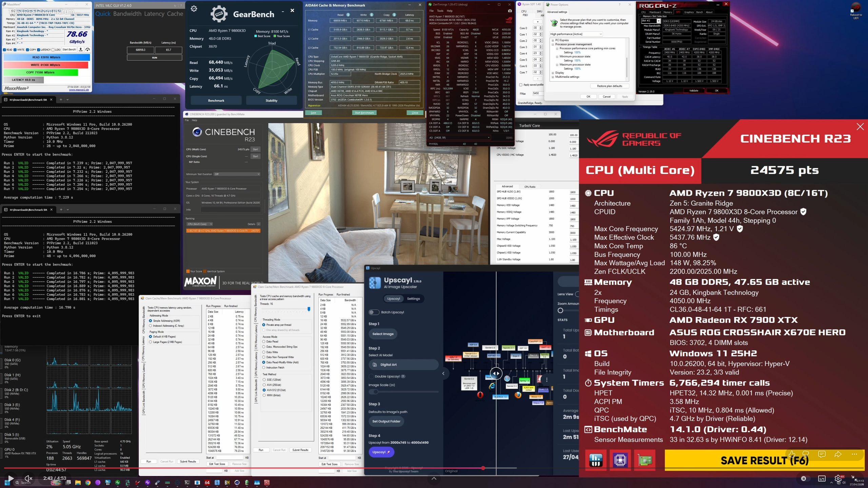Open the HWiNFO icon in the BenchMate result panel
This screenshot has height=488, width=868.
click(596, 460)
